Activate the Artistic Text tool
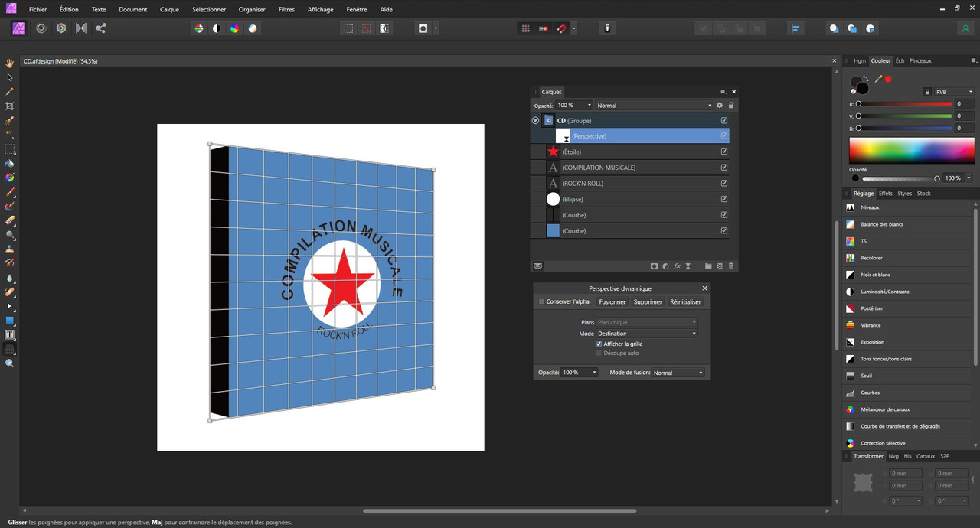 click(10, 335)
